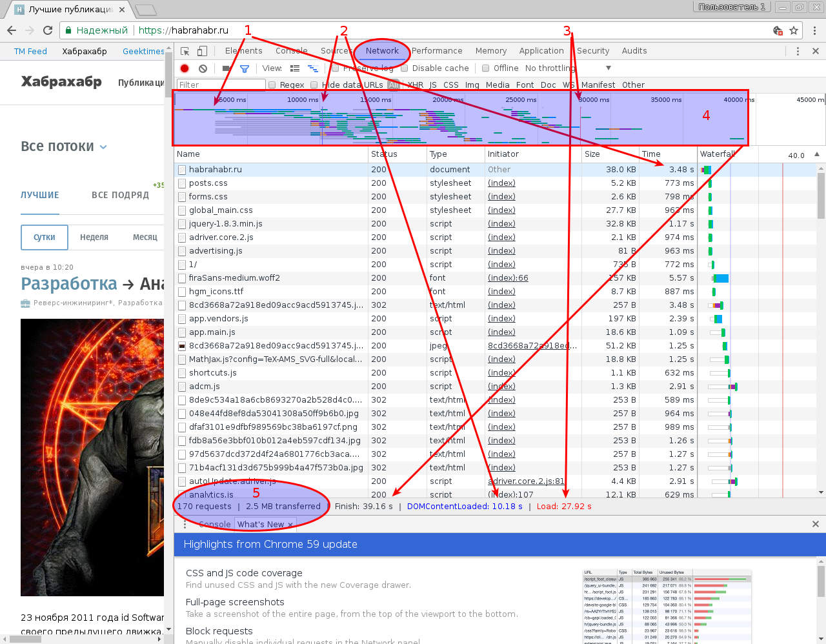Open the Chrome three-dot menu

click(814, 30)
